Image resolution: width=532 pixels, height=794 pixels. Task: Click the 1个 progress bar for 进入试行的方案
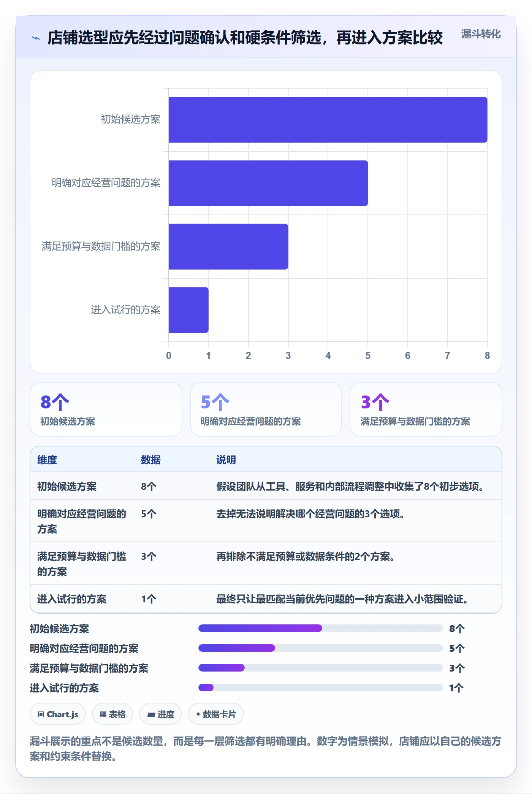coord(320,688)
